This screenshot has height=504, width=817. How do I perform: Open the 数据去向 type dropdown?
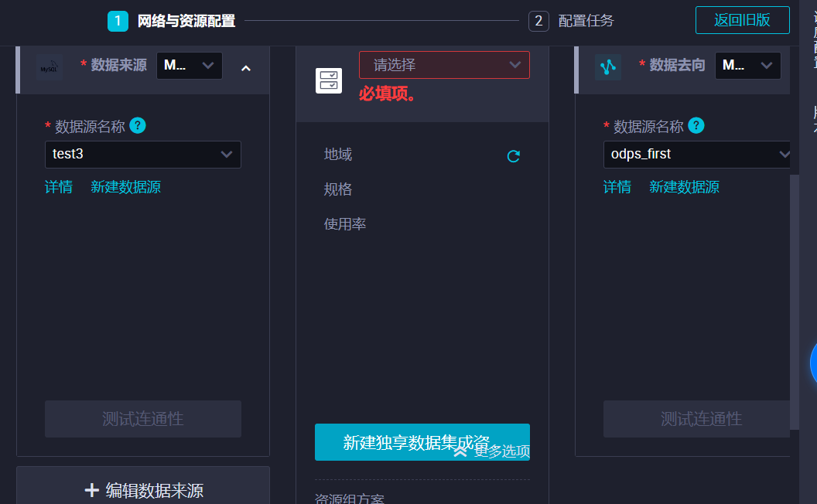click(747, 66)
